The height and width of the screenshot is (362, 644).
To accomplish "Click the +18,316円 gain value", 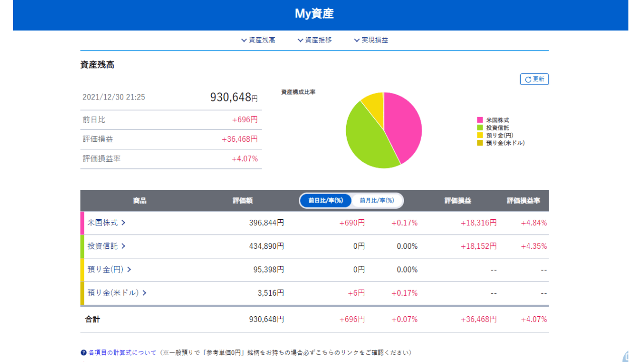I will [478, 223].
